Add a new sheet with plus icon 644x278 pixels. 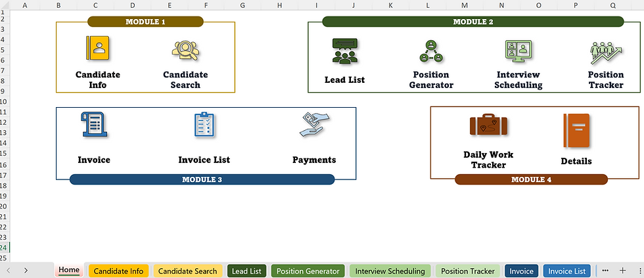[623, 270]
